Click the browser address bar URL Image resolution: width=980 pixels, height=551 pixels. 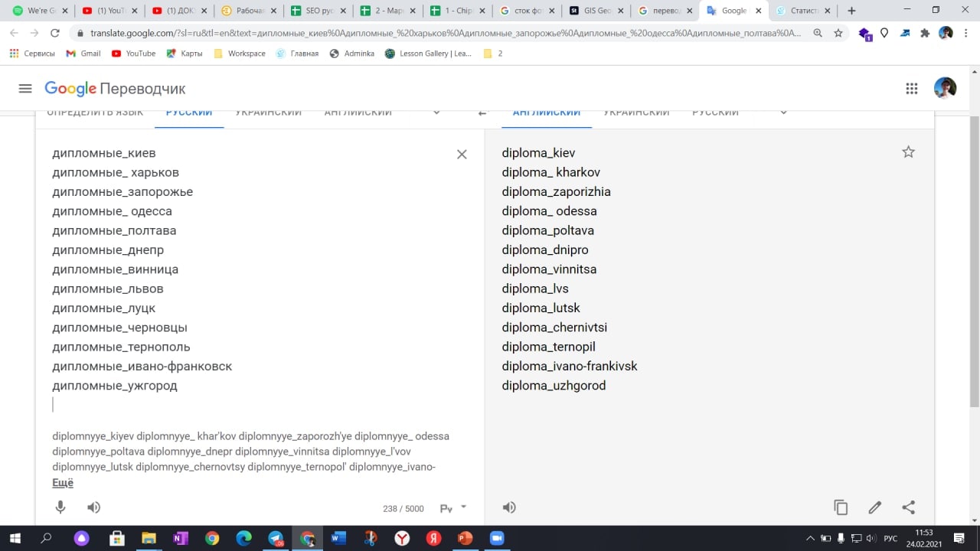coord(446,34)
